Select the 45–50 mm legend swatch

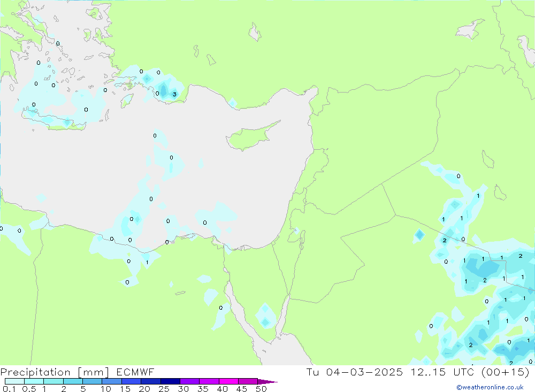tap(248, 381)
